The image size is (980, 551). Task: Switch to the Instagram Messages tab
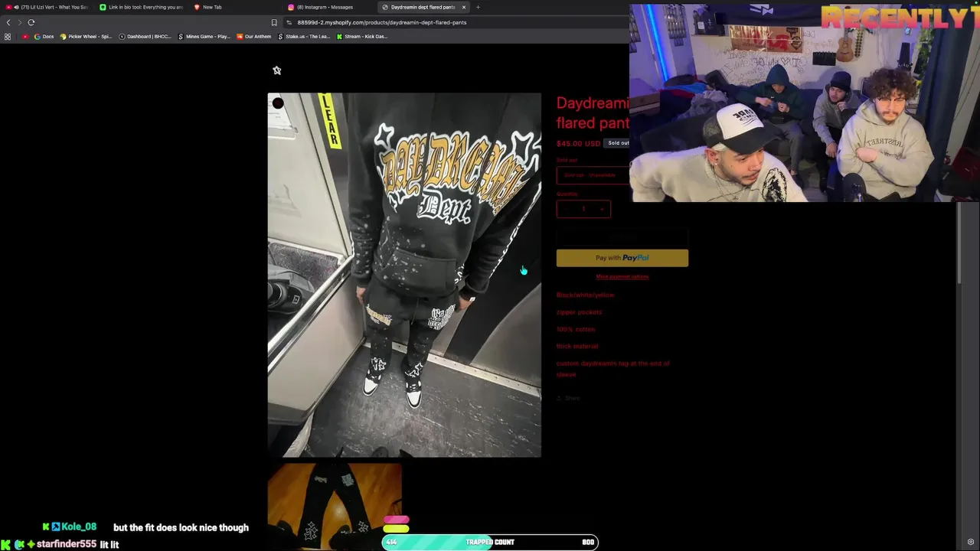click(x=329, y=7)
